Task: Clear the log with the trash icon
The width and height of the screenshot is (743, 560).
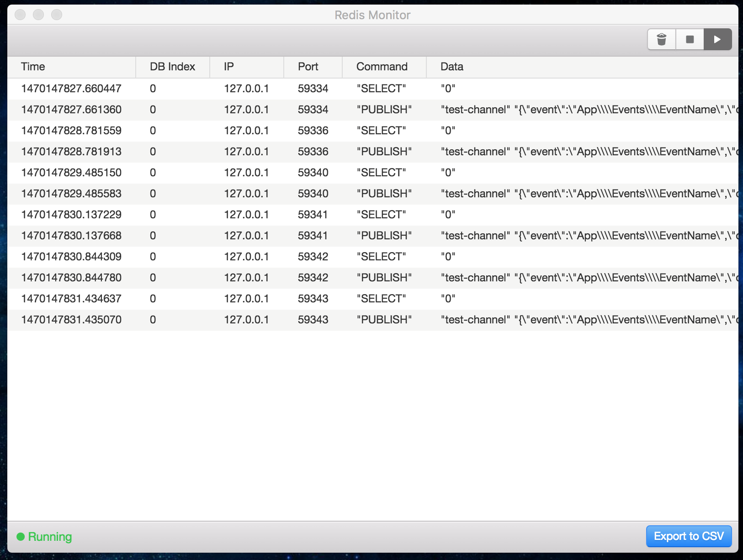Action: click(662, 39)
